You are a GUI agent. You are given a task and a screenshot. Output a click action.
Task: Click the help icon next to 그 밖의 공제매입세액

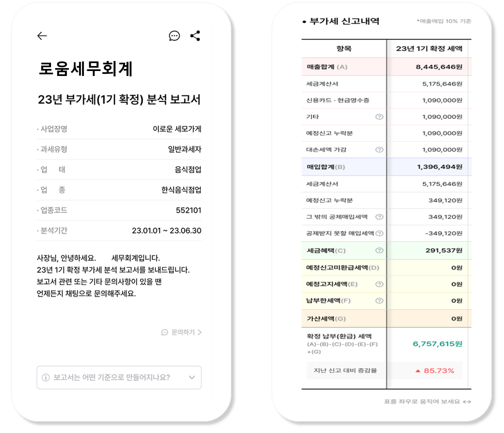coord(379,217)
